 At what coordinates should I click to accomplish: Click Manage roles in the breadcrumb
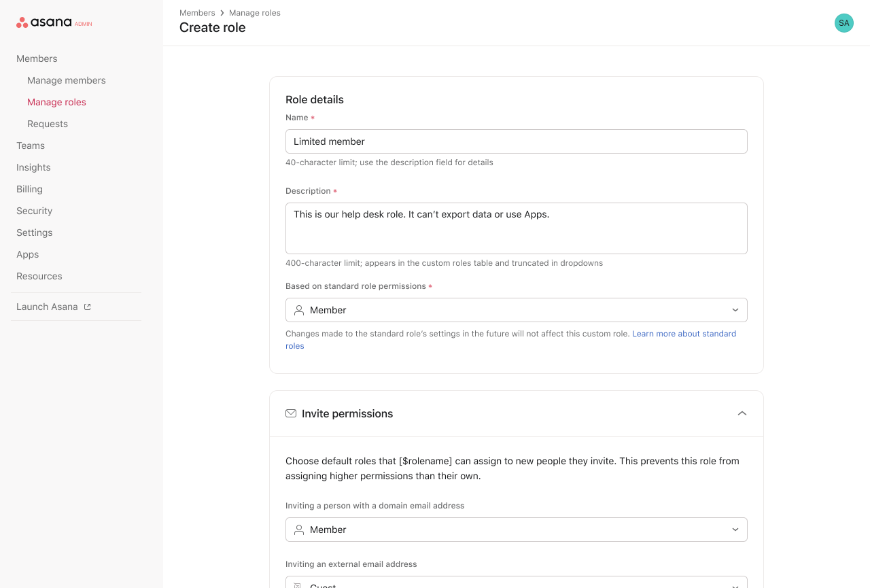coord(255,13)
